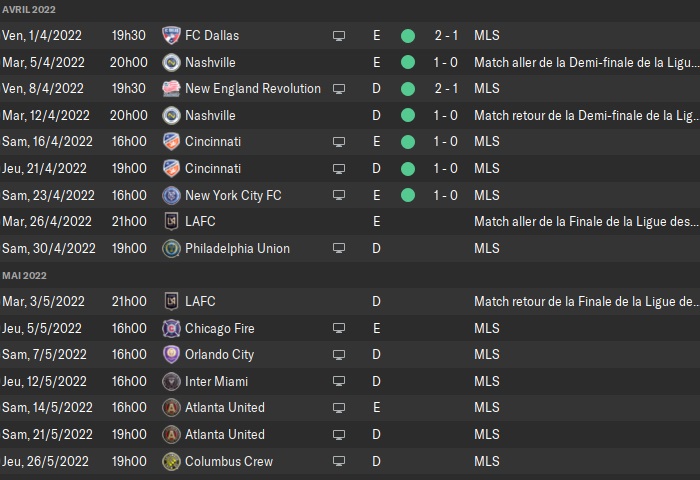This screenshot has width=700, height=480.
Task: Click the Orlando City purple crest
Action: 171,355
